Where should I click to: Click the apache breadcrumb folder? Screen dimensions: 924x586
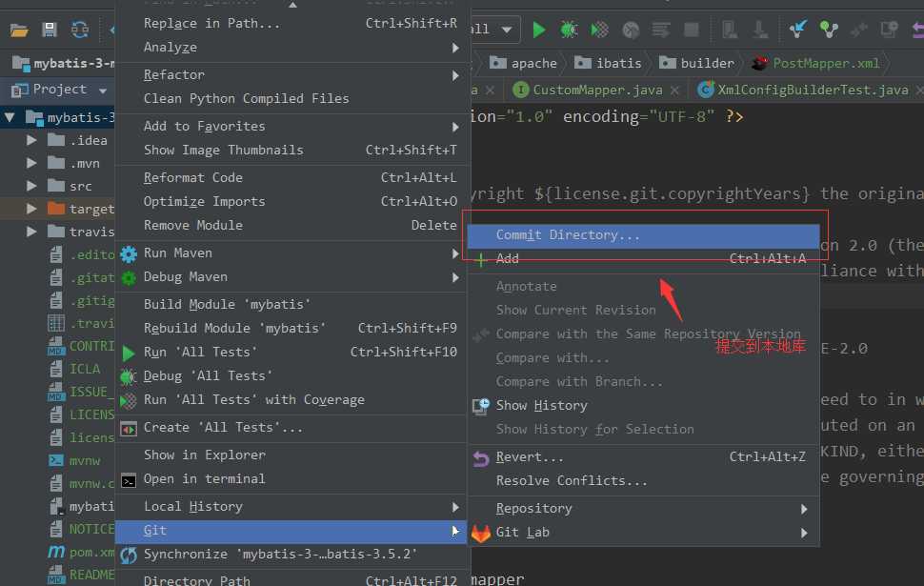523,63
